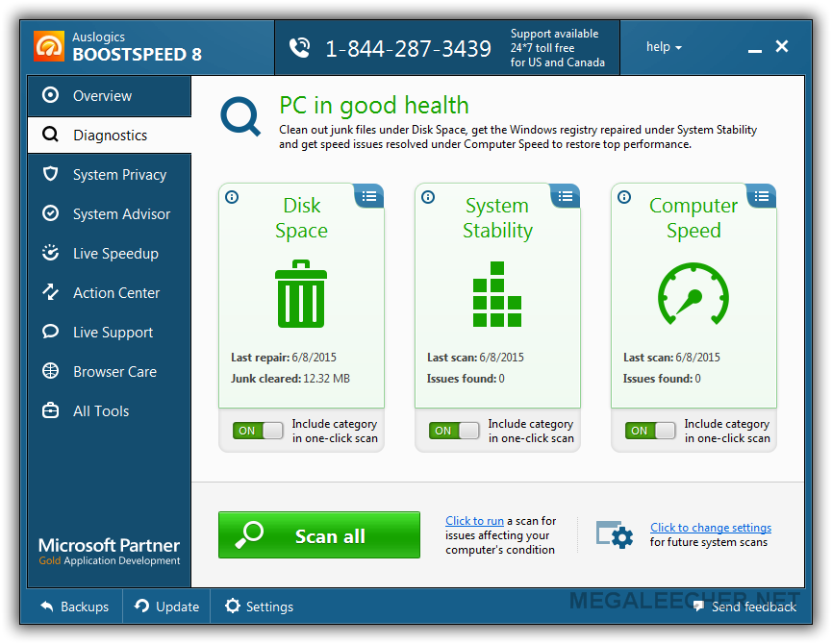
Task: Open Settings from bottom bar
Action: click(x=259, y=607)
